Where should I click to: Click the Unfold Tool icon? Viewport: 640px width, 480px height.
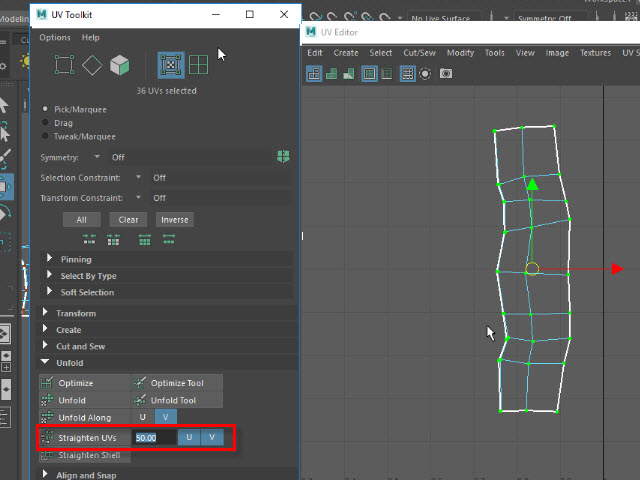(139, 400)
